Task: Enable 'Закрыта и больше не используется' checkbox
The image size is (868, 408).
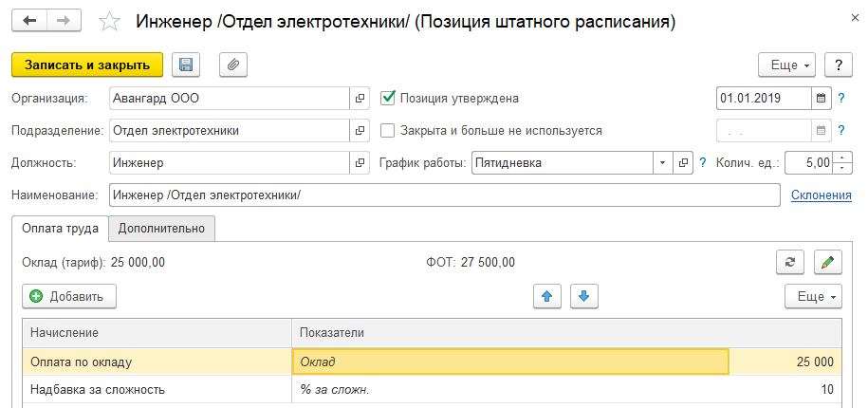Action: click(x=387, y=131)
